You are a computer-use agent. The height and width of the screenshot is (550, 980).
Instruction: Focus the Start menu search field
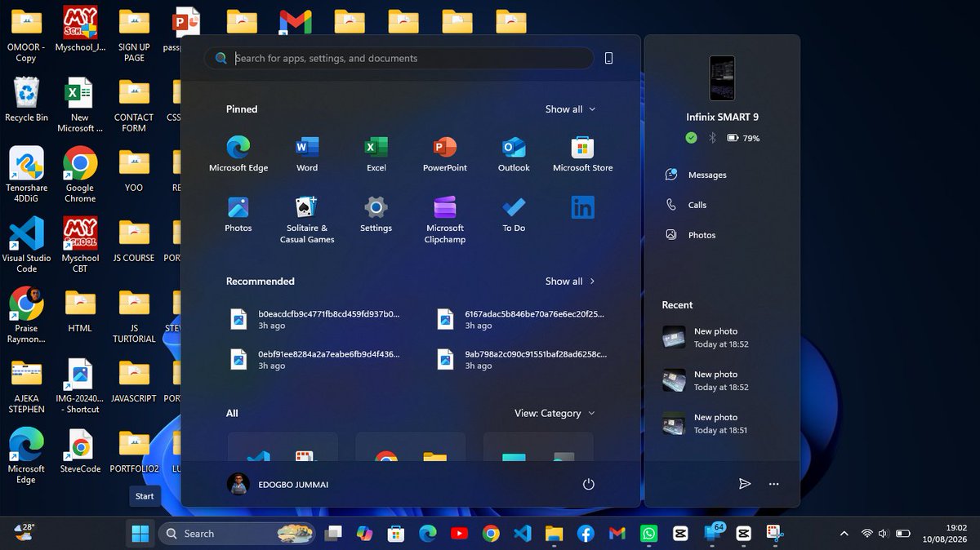pyautogui.click(x=399, y=58)
